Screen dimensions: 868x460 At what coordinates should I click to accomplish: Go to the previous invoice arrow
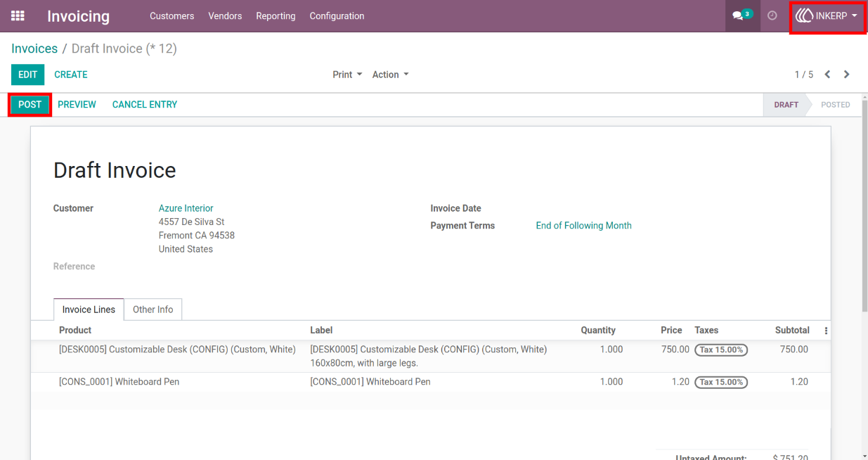[x=827, y=75]
